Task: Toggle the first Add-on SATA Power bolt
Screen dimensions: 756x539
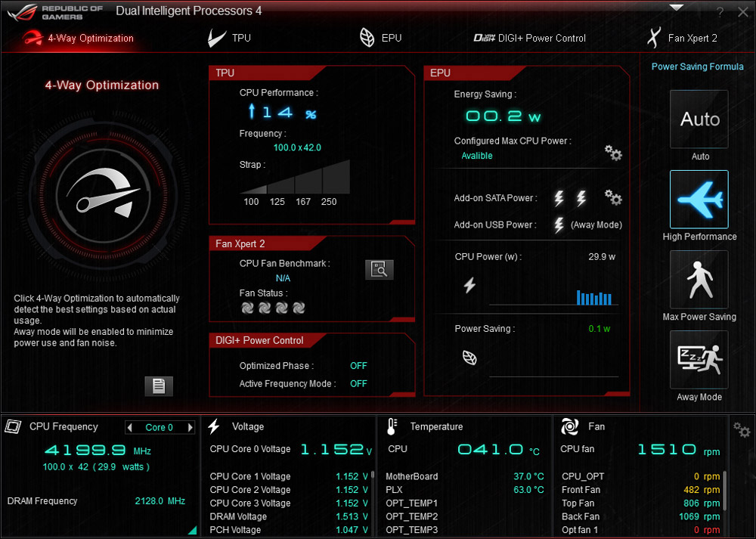Action: coord(559,198)
